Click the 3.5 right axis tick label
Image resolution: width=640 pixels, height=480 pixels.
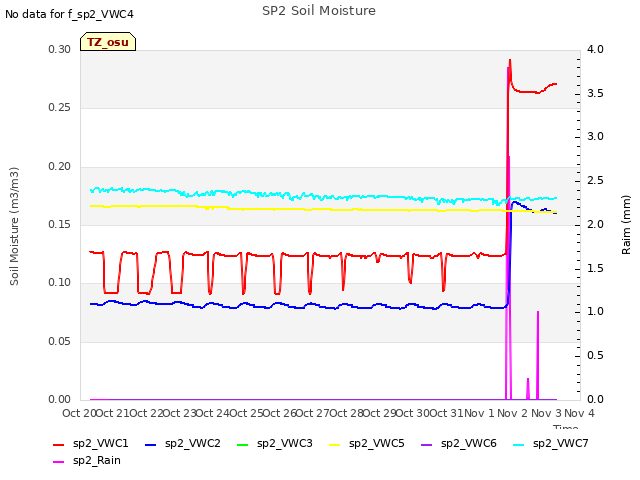pos(595,93)
